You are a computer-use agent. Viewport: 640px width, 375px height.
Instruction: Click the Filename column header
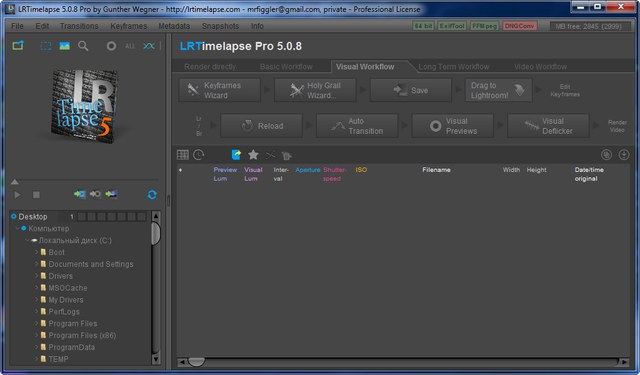coord(436,170)
